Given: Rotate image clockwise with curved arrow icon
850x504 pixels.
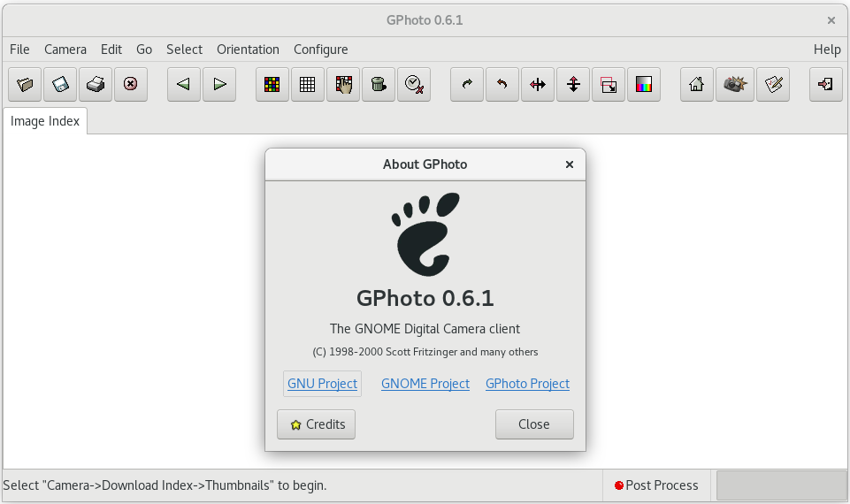Looking at the screenshot, I should [x=467, y=85].
